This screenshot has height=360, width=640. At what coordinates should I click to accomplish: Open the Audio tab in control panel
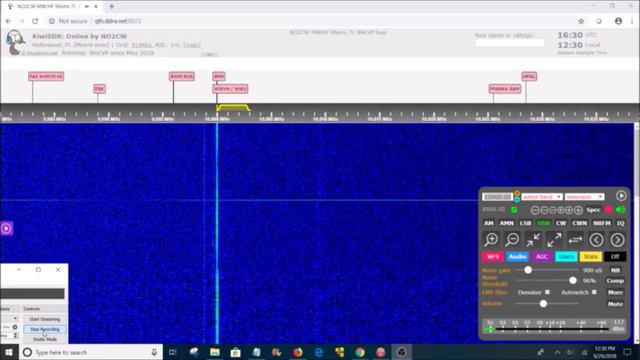[517, 257]
